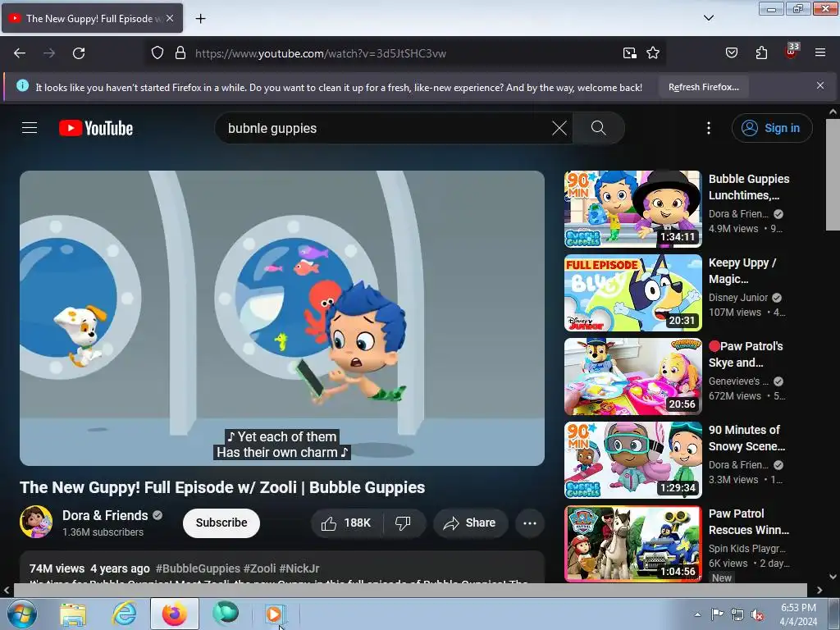This screenshot has width=840, height=630.
Task: Reload the current YouTube page
Action: 79,53
